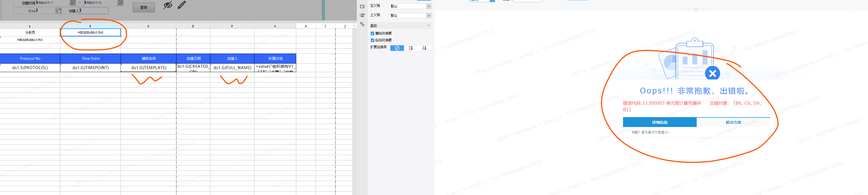Select the 模板名称 header cell
Viewport: 868px width, 195px height.
click(149, 58)
